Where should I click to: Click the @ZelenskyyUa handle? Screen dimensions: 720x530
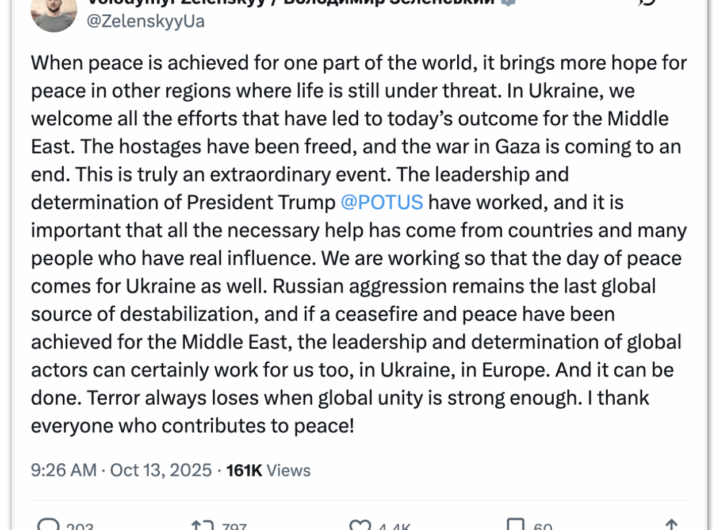pyautogui.click(x=147, y=20)
